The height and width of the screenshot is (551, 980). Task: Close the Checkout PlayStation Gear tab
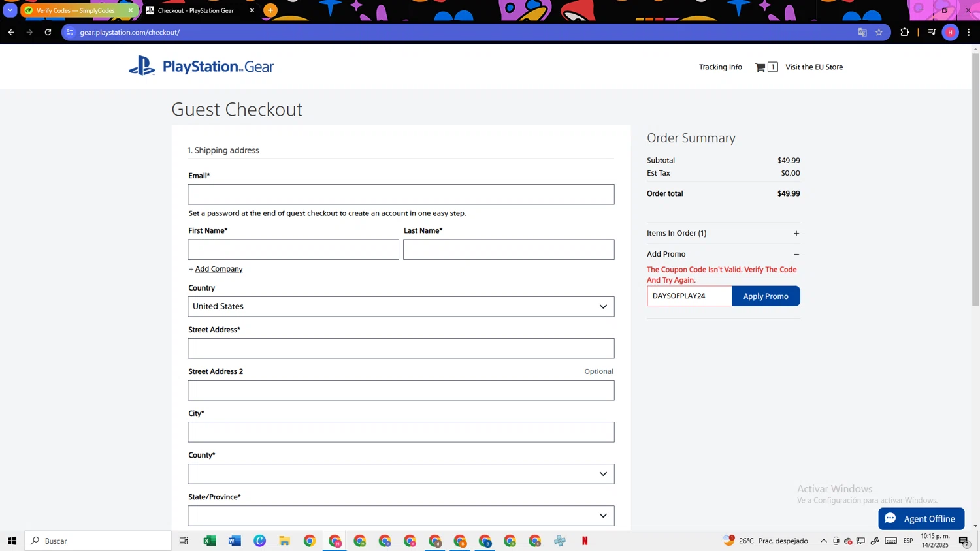click(252, 10)
